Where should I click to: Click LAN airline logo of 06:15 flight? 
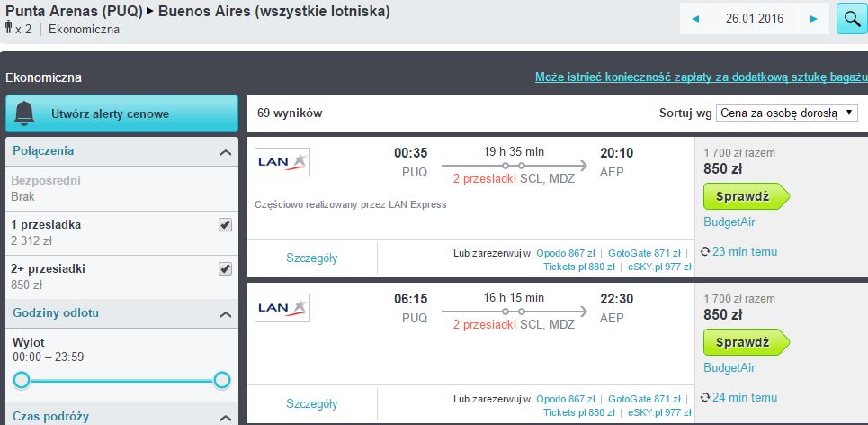[x=282, y=308]
